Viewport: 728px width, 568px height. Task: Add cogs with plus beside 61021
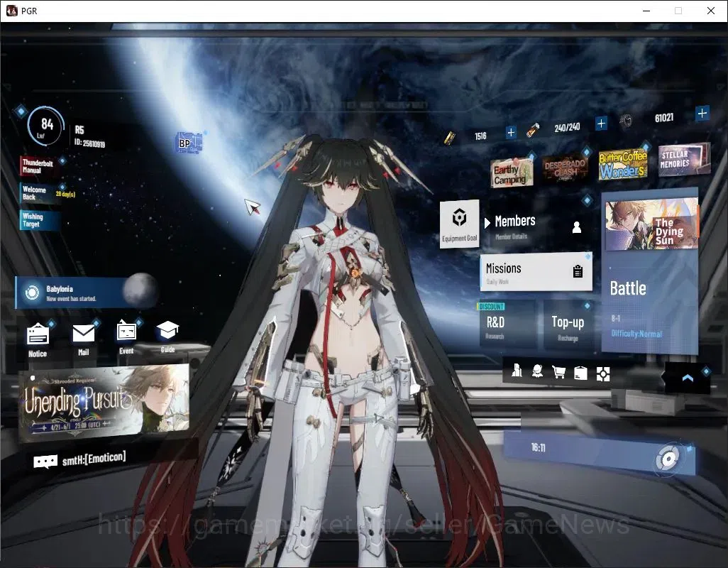(702, 114)
